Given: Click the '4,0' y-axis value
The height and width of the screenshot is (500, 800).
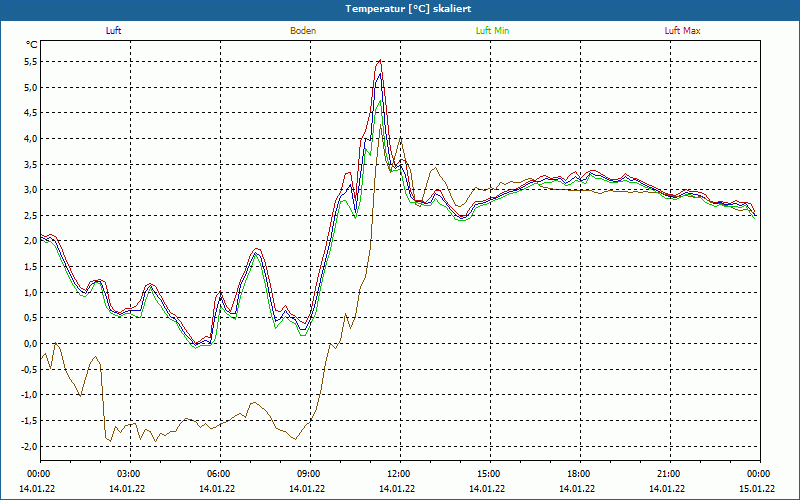Looking at the screenshot, I should (31, 139).
